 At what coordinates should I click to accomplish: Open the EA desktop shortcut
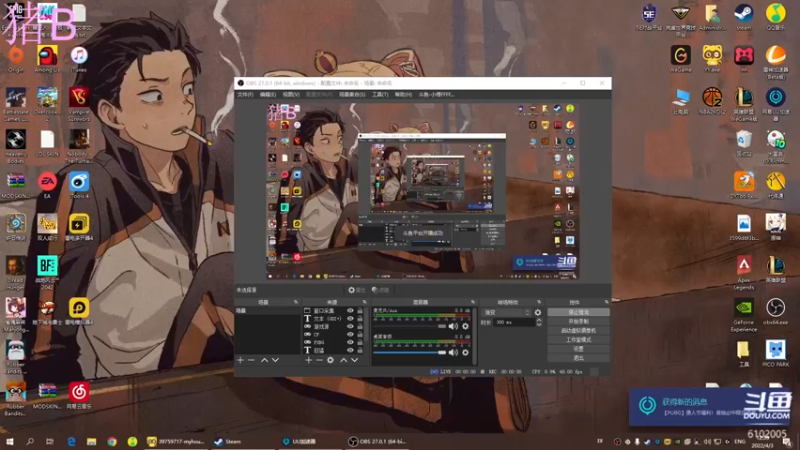click(47, 185)
